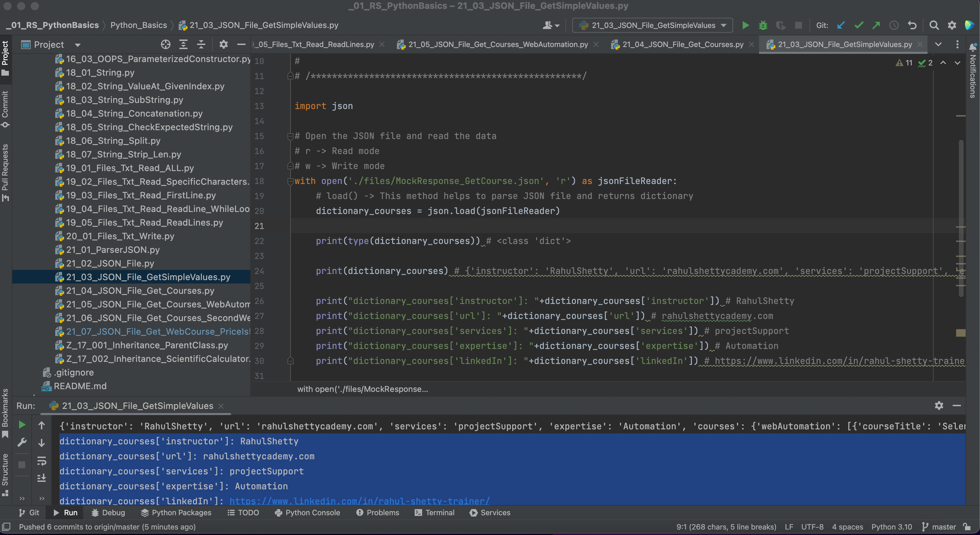Show inspection warnings count widget

pos(914,63)
